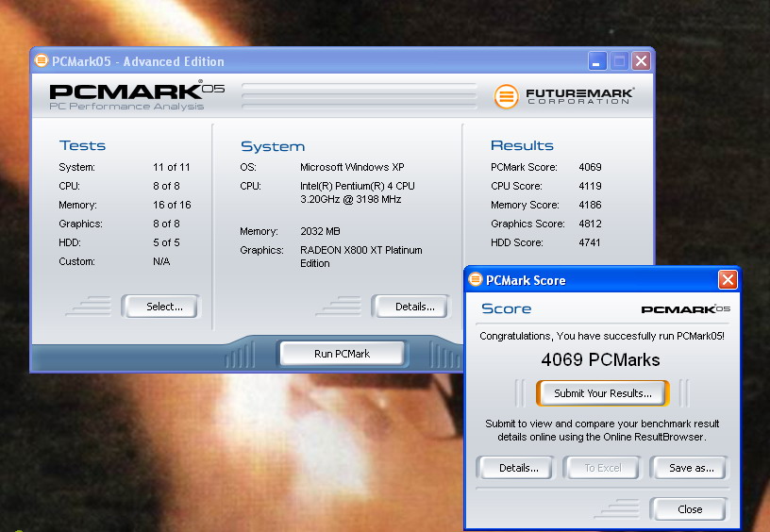Click the 'PCMark Score:' result label
This screenshot has width=770, height=532.
(x=524, y=167)
